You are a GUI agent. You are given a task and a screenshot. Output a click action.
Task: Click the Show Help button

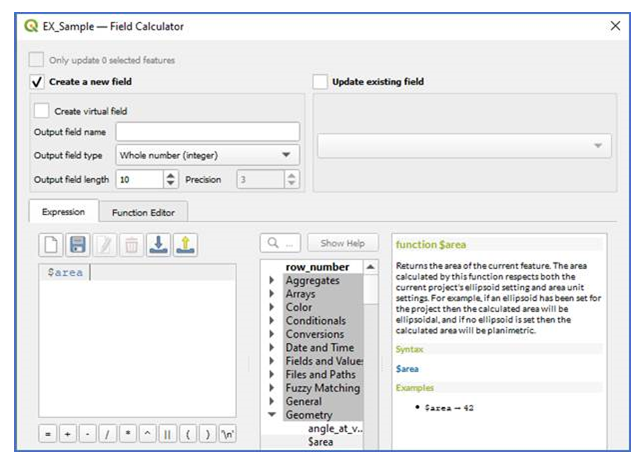342,243
